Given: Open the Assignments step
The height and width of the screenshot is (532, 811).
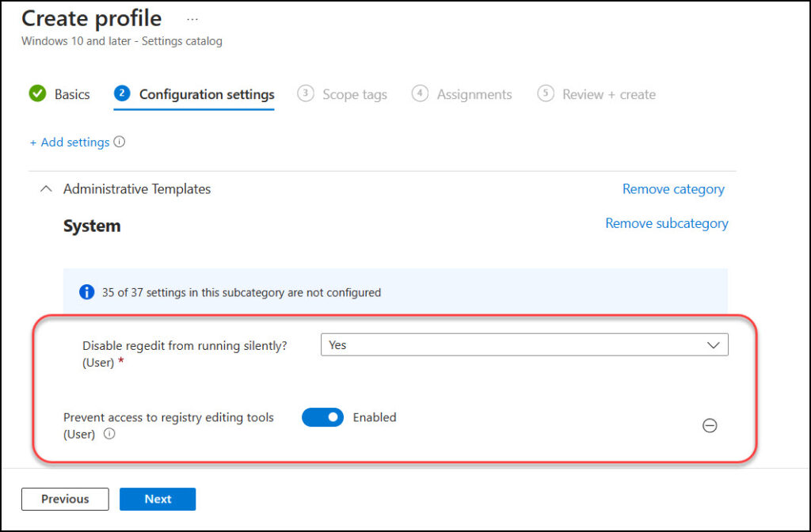Looking at the screenshot, I should pyautogui.click(x=462, y=94).
